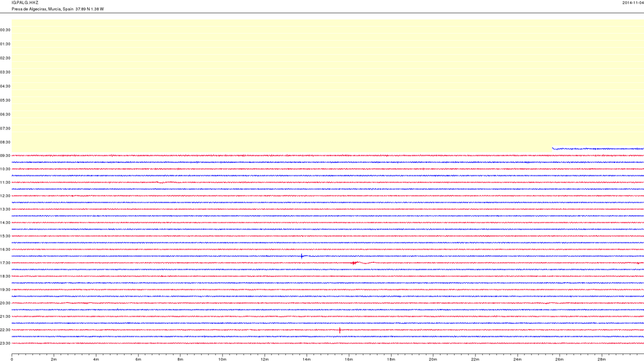The width and height of the screenshot is (644, 362).
Task: Click the red spike on the 22:30 trace
Action: pos(339,330)
